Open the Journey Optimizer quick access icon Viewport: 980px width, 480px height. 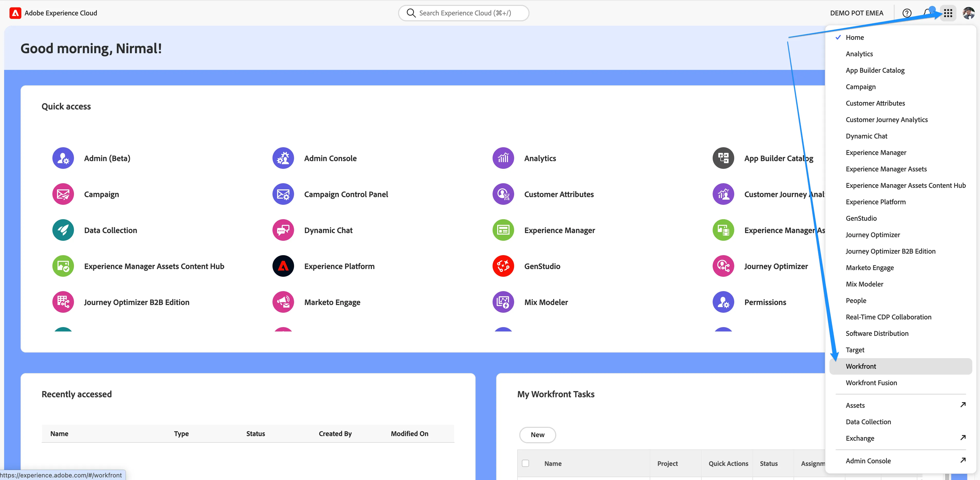[x=723, y=266]
